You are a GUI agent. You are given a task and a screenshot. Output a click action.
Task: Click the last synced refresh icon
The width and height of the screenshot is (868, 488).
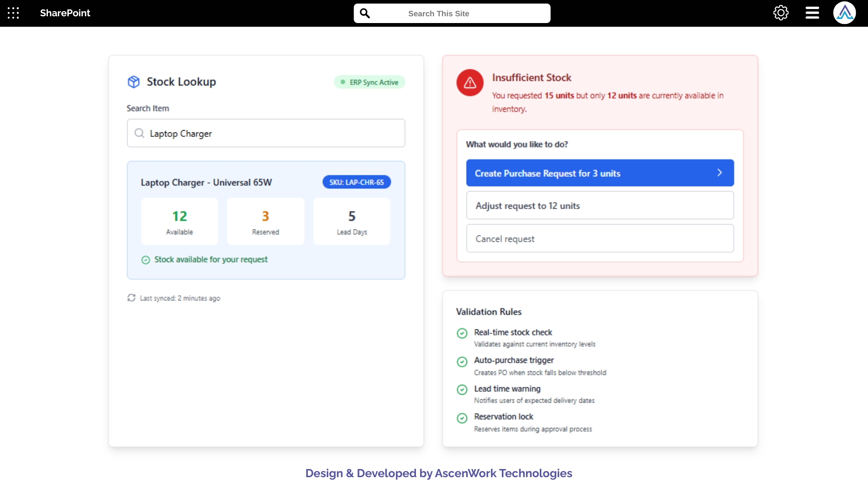click(x=132, y=298)
